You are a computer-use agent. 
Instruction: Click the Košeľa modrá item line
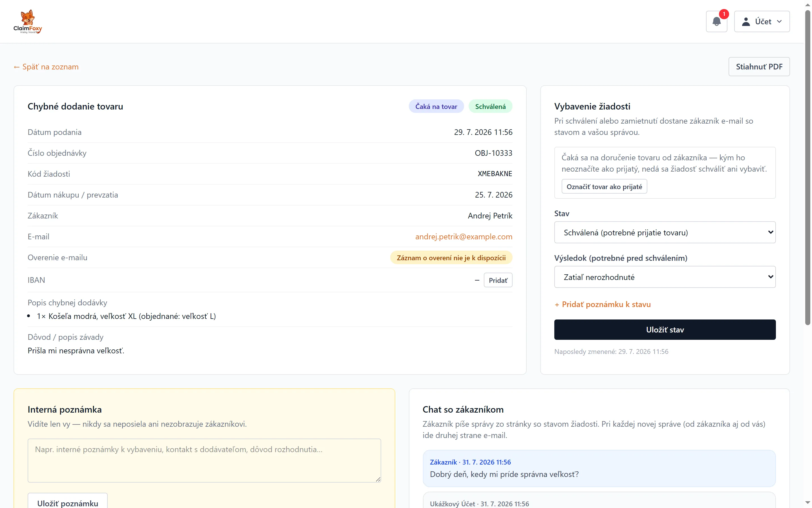(126, 316)
